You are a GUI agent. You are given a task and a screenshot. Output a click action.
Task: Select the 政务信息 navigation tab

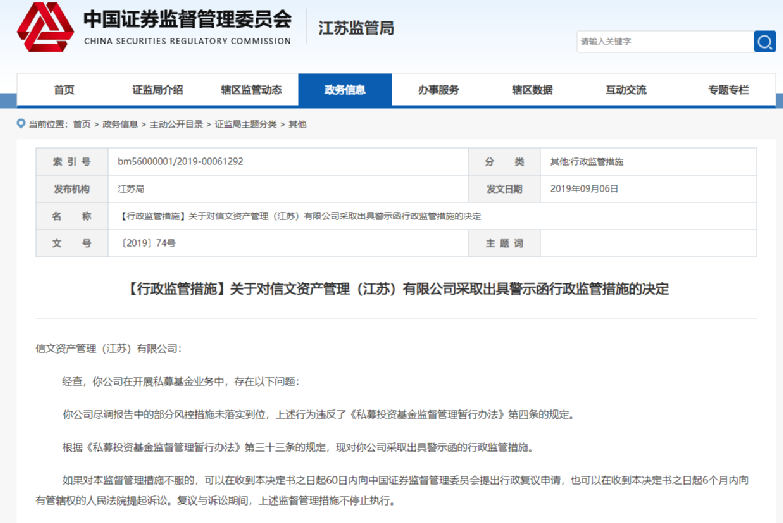345,90
